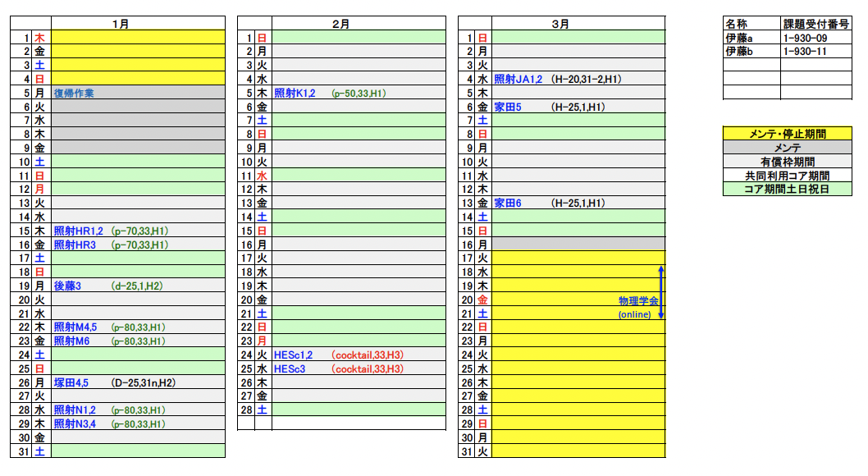Click the 後藤3 entry in January
The width and height of the screenshot is (868, 476).
tap(67, 286)
